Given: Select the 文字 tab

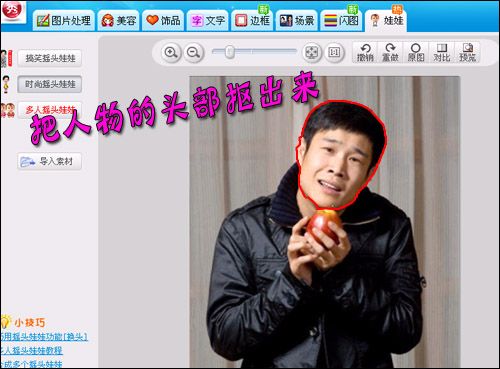Looking at the screenshot, I should click(x=208, y=21).
